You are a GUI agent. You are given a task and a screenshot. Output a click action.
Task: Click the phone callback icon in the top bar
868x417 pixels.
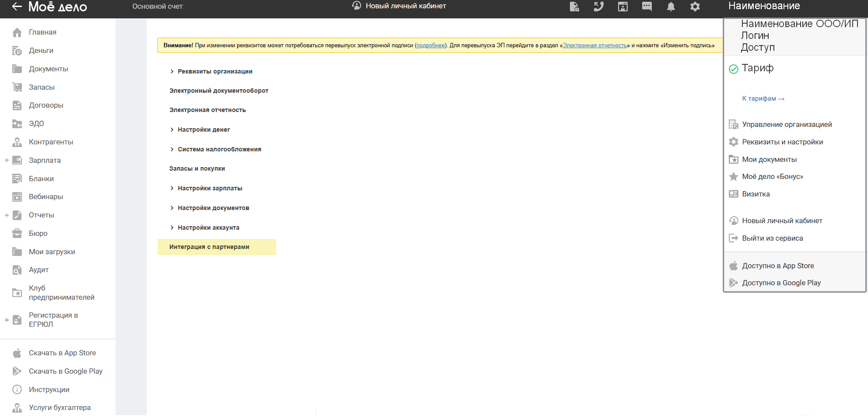pos(598,7)
